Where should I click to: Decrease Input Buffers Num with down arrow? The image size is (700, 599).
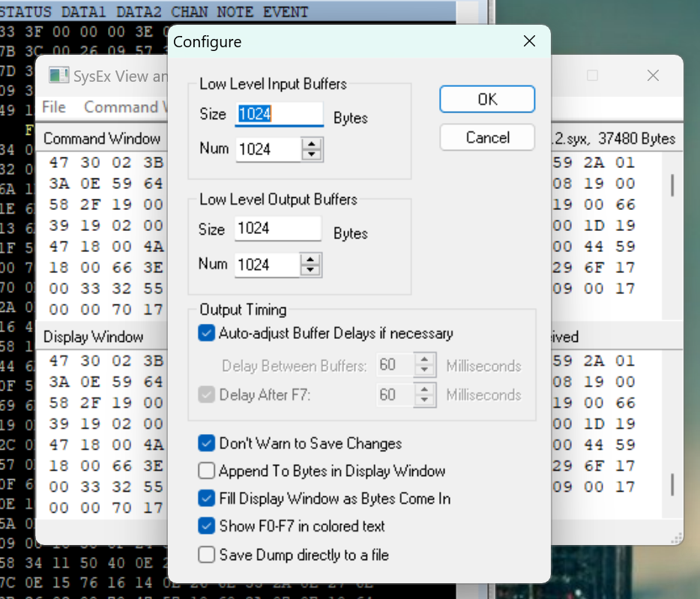(x=311, y=155)
